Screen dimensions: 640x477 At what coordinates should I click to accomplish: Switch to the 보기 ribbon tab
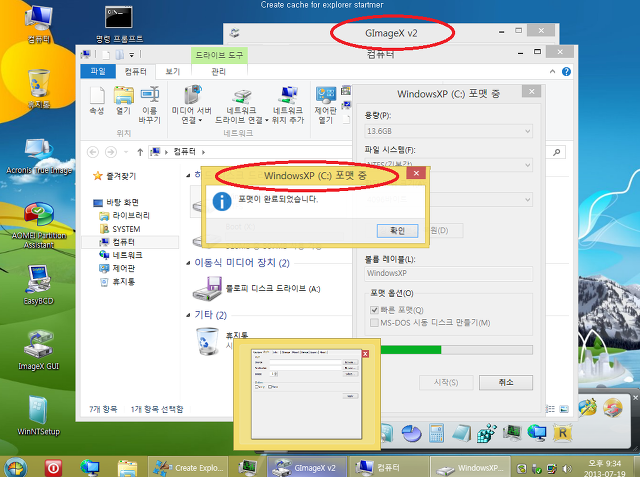173,72
